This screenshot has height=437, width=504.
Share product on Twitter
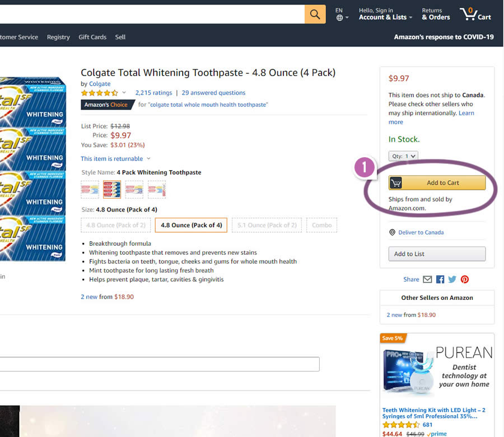pyautogui.click(x=452, y=279)
